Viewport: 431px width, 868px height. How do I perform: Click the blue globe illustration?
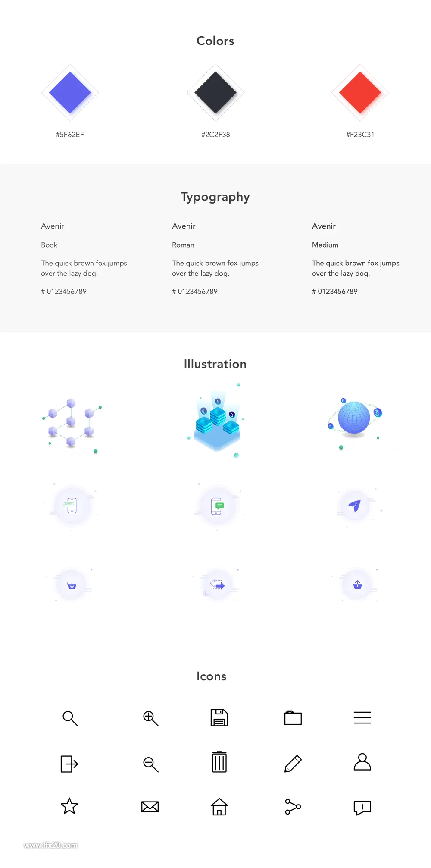coord(354,418)
